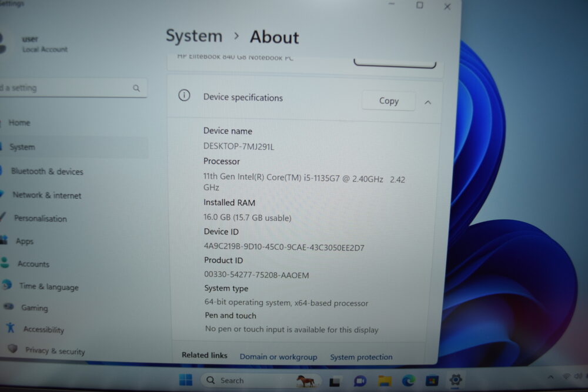Open Task View from the taskbar
The image size is (588, 392).
(335, 381)
